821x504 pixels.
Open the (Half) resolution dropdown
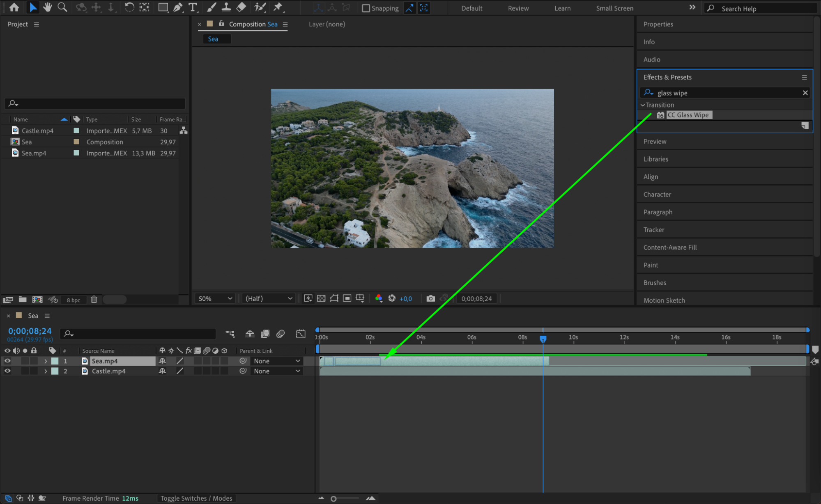click(269, 298)
